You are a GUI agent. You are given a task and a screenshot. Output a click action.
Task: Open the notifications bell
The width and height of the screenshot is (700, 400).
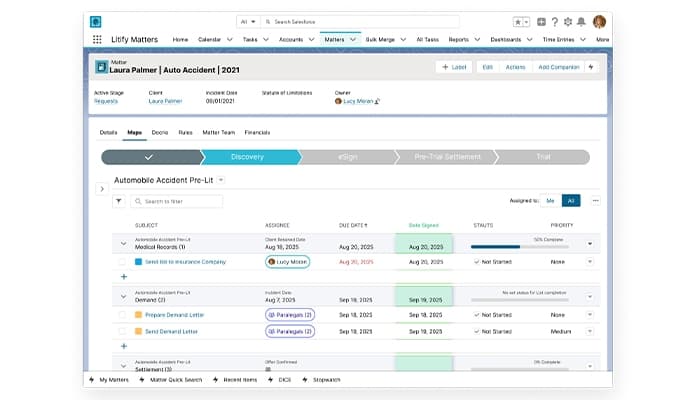click(581, 21)
